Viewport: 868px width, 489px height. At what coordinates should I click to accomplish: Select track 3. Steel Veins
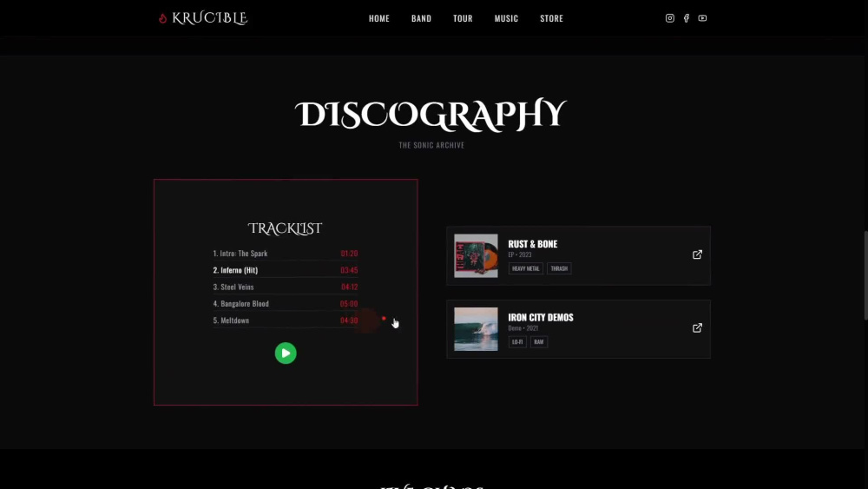pyautogui.click(x=286, y=287)
